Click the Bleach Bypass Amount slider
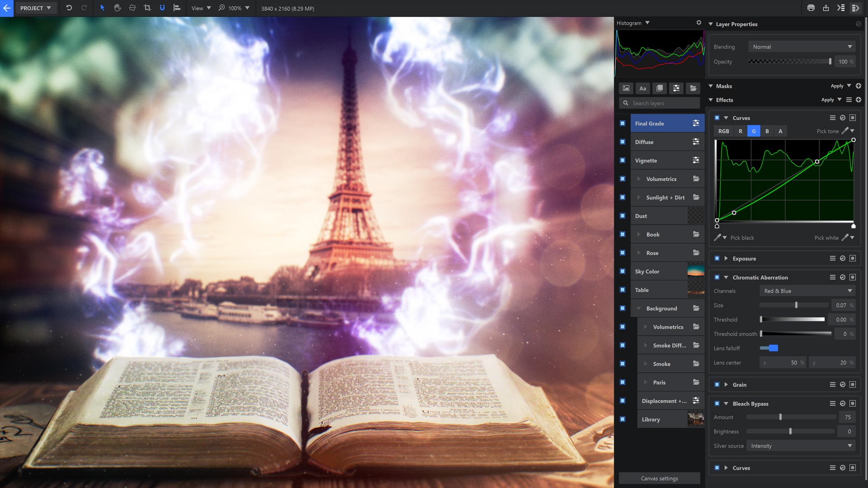This screenshot has height=488, width=868. click(x=779, y=417)
